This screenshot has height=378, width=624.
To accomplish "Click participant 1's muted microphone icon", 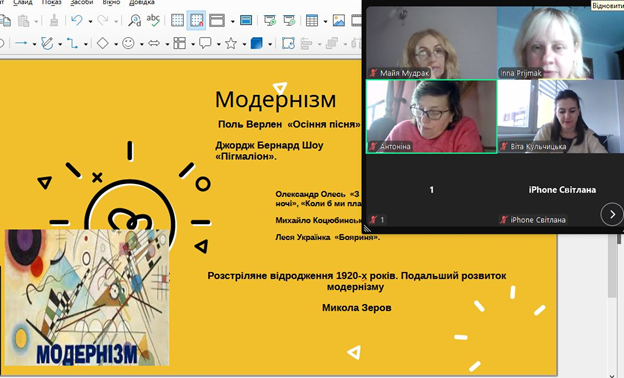I will (373, 219).
